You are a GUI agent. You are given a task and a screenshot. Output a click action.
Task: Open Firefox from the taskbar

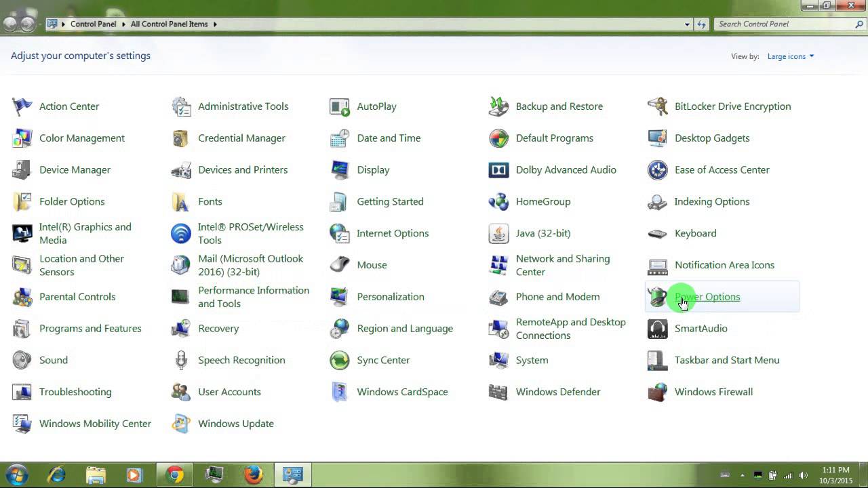pos(254,475)
